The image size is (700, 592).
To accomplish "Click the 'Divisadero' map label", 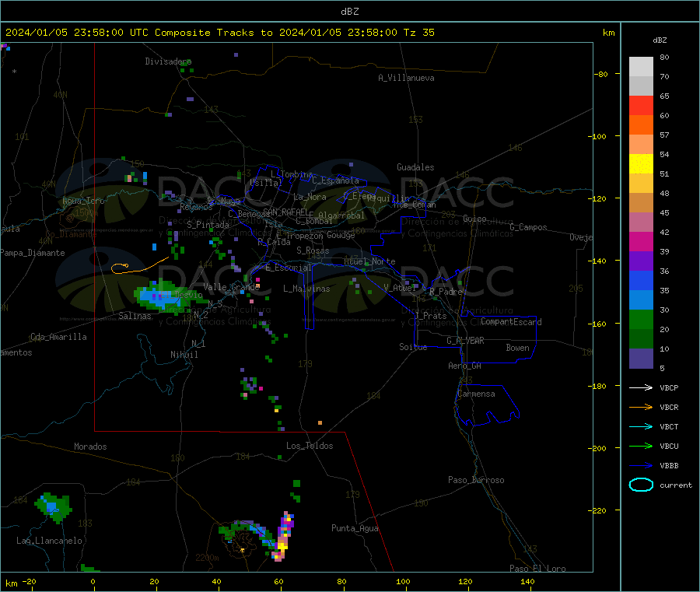I will pos(168,61).
